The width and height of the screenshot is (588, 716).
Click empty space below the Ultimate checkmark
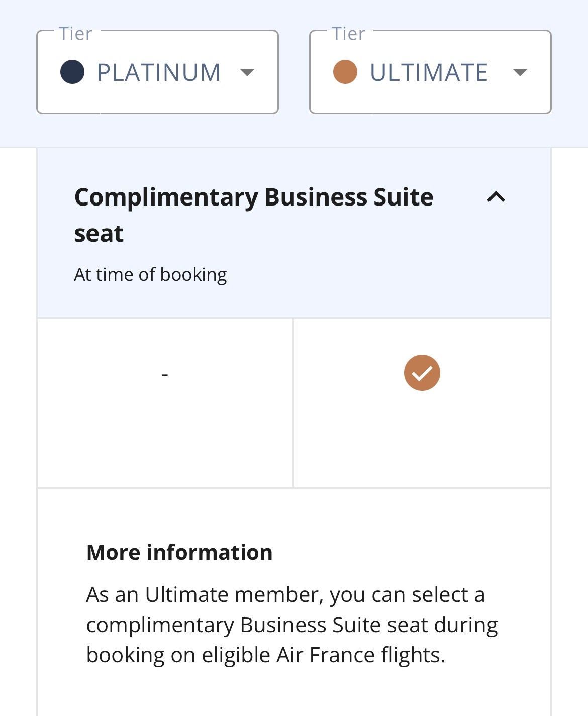(x=422, y=442)
